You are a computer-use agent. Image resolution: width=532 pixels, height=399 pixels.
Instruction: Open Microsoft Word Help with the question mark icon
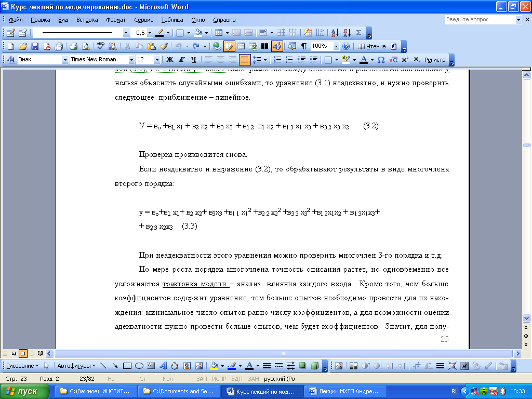[345, 46]
